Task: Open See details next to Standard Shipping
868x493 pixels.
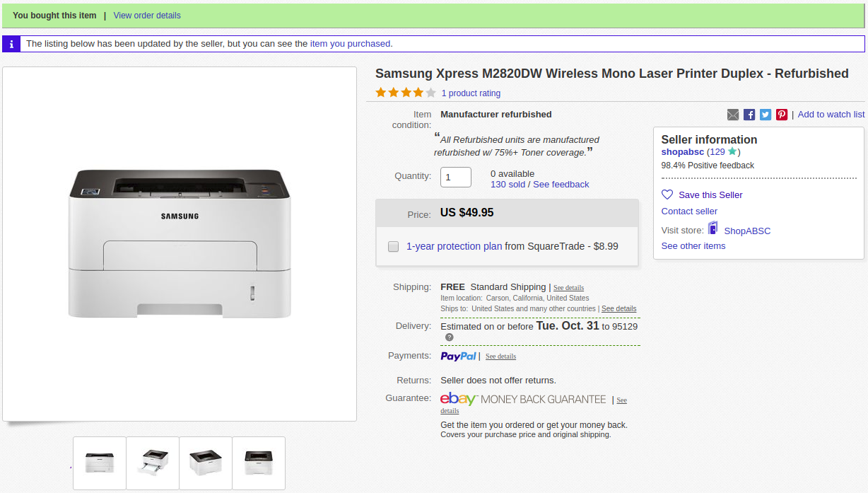Action: (x=568, y=288)
